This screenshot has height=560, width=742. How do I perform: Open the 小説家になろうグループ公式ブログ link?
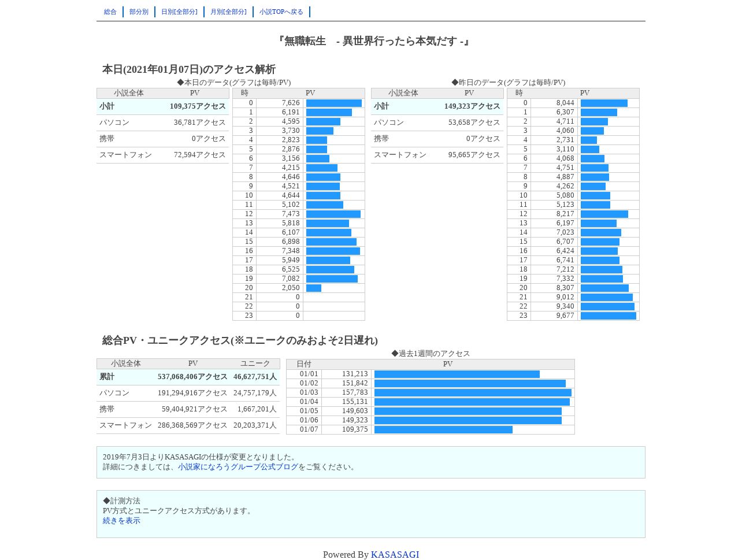238,467
